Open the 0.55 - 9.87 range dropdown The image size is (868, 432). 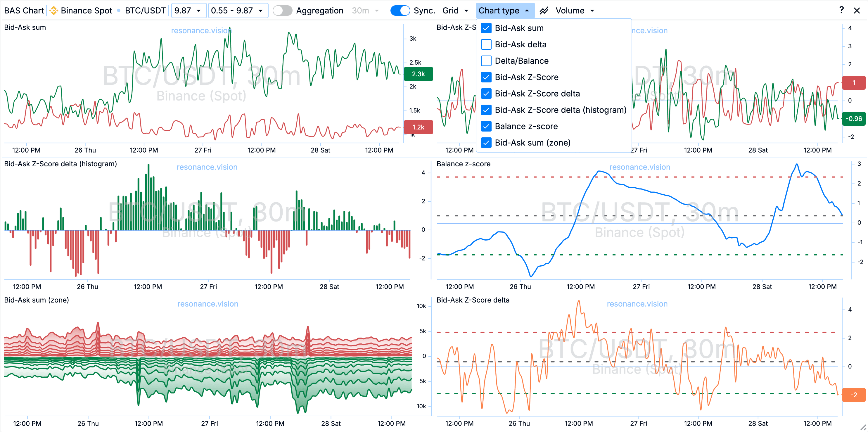pos(238,11)
